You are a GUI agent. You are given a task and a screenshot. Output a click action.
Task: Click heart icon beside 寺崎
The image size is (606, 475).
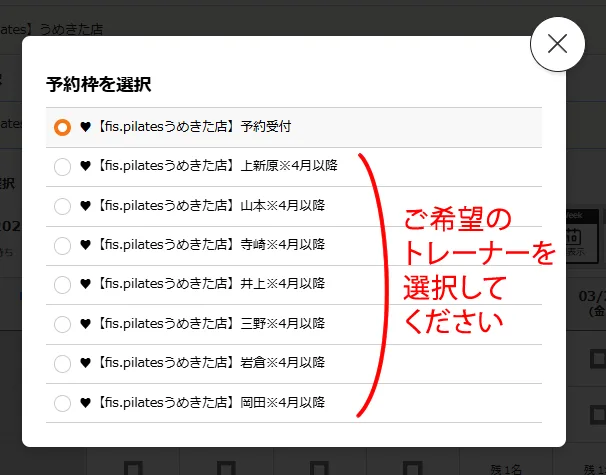85,245
